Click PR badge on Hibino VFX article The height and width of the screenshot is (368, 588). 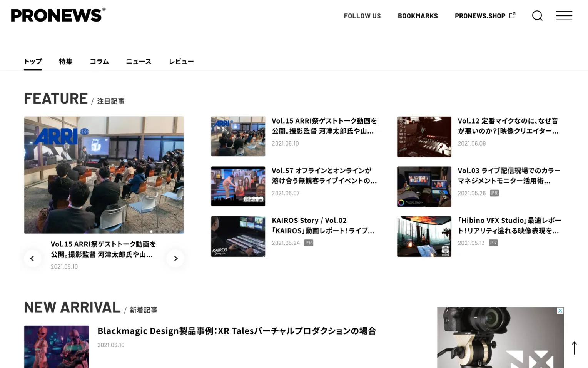(x=493, y=243)
